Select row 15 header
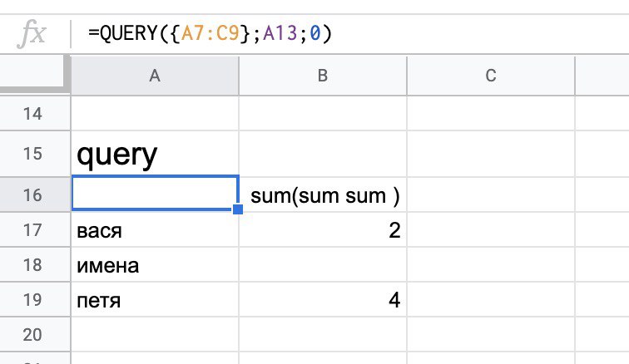This screenshot has width=629, height=364. [x=33, y=154]
